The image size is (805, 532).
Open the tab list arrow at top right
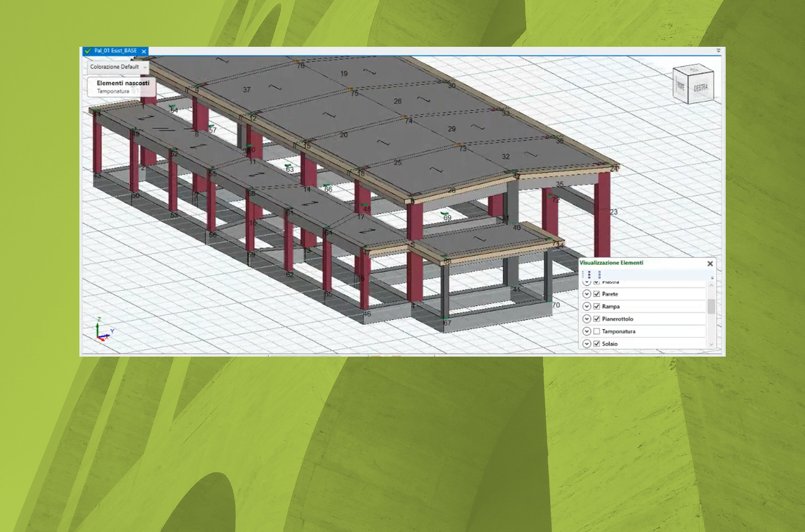click(x=718, y=51)
